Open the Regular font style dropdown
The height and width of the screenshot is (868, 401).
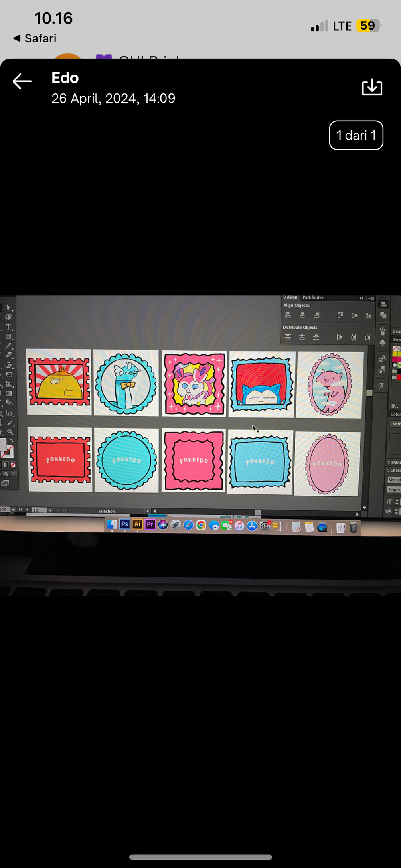[394, 490]
